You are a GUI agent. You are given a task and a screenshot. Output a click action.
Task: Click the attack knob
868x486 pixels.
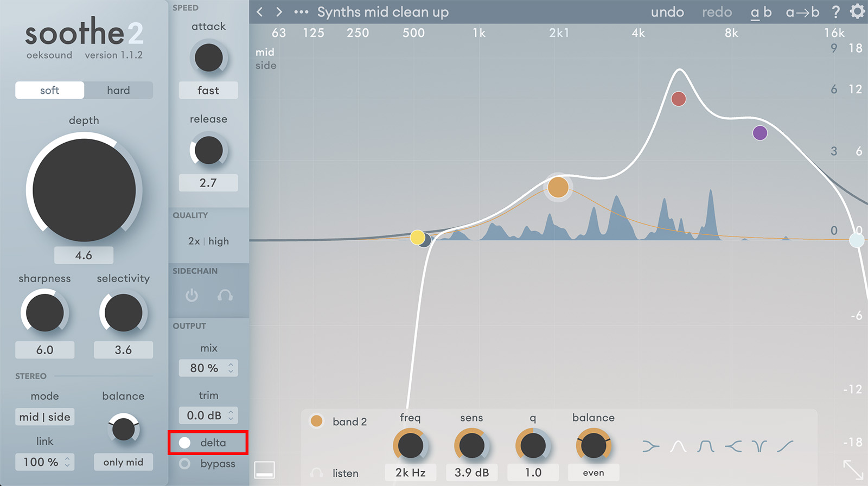pyautogui.click(x=208, y=57)
